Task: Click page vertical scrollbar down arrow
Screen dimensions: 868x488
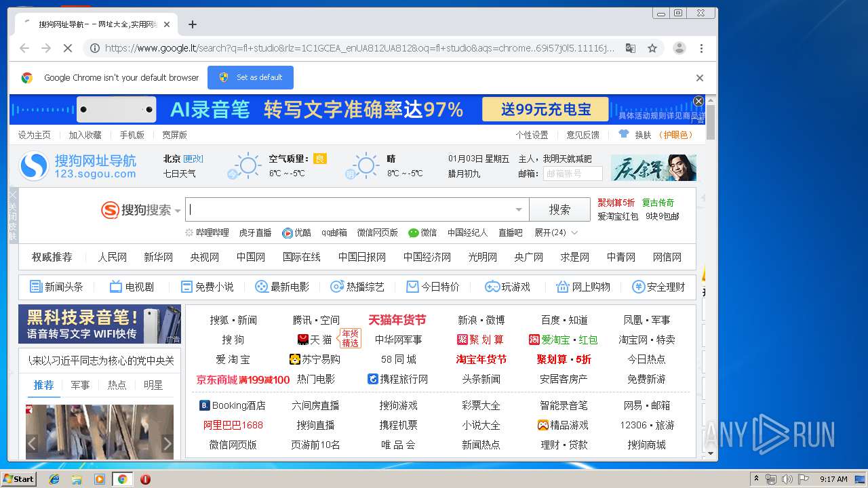Action: (x=711, y=453)
